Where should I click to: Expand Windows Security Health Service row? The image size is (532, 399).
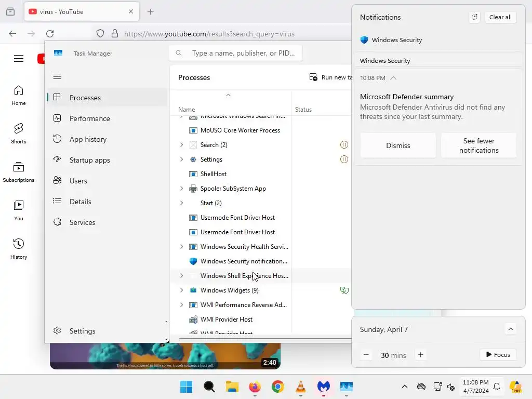tap(181, 247)
